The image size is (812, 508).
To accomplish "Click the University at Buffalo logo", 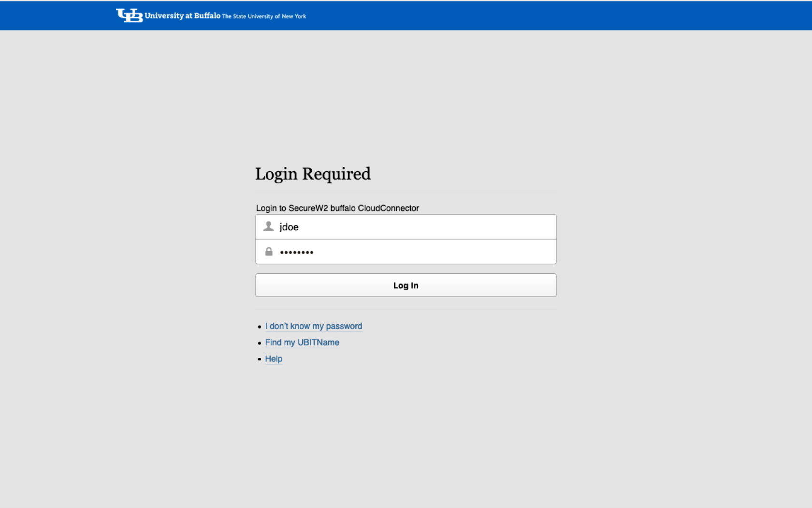I will point(210,15).
